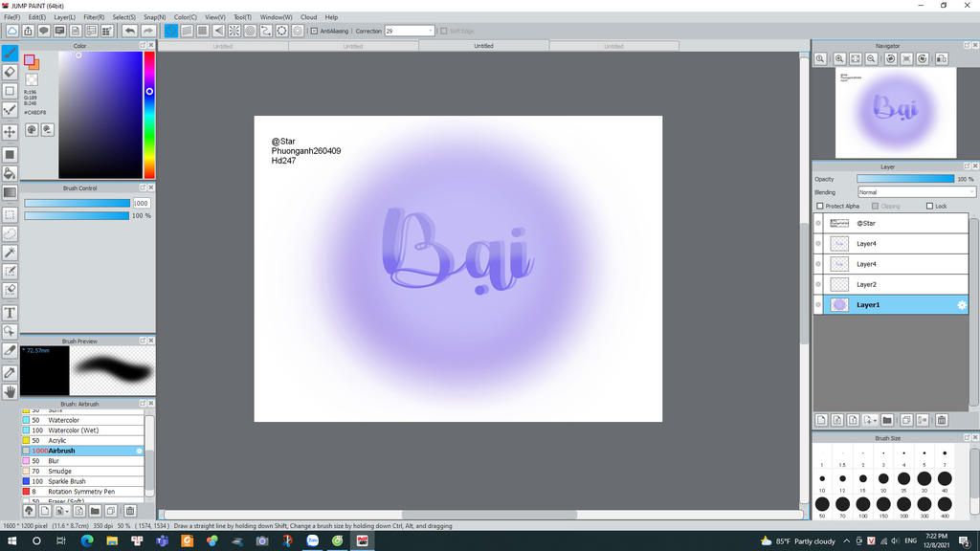The image size is (980, 551).
Task: Open the File menu
Action: pos(11,17)
